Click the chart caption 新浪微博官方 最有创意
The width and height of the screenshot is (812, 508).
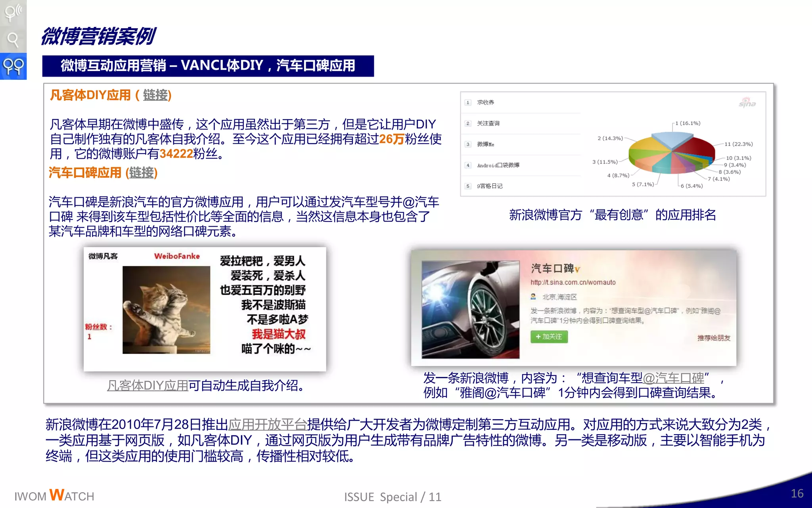(613, 215)
